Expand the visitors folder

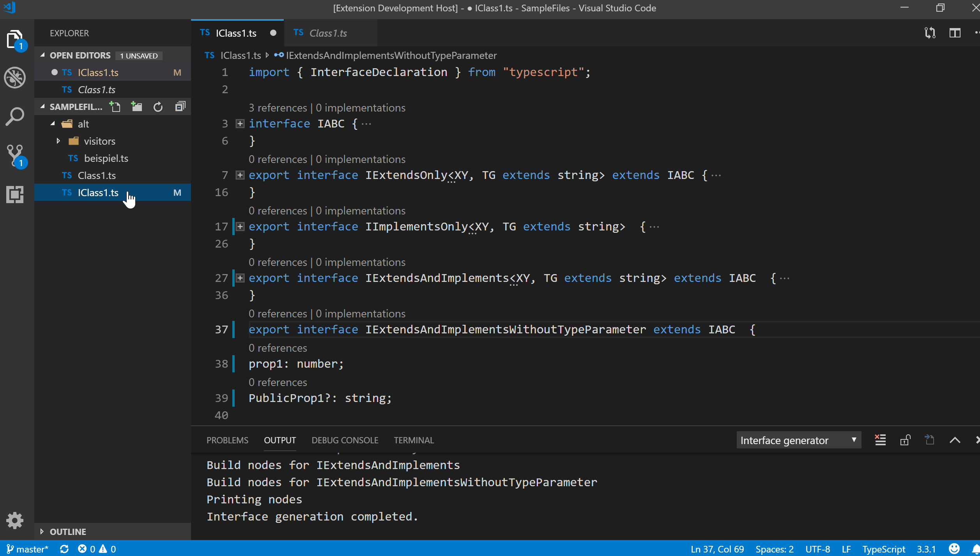click(58, 141)
